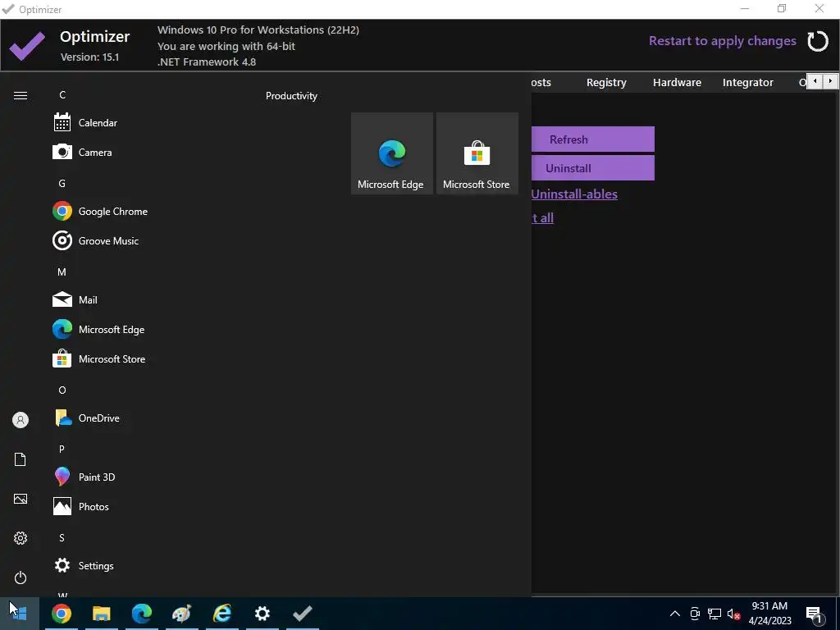Show hidden system tray icons

click(675, 614)
